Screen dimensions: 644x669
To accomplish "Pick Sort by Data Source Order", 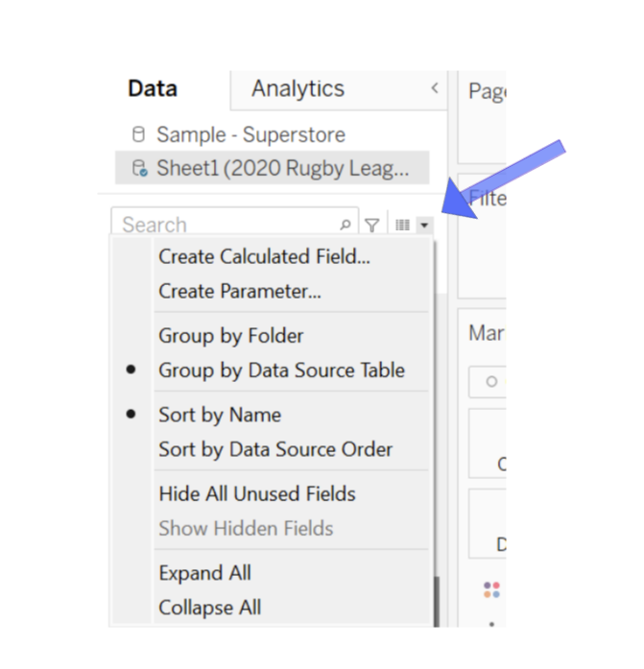I will click(275, 449).
